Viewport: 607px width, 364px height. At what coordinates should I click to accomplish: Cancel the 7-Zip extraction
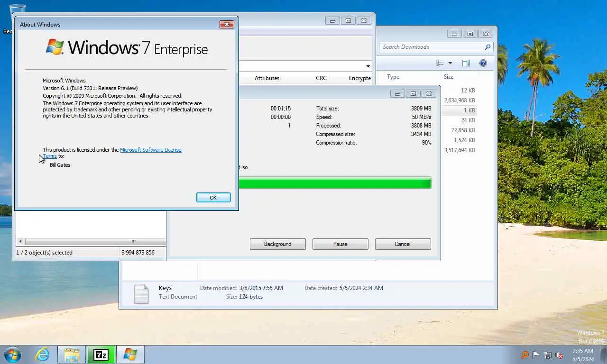tap(403, 244)
